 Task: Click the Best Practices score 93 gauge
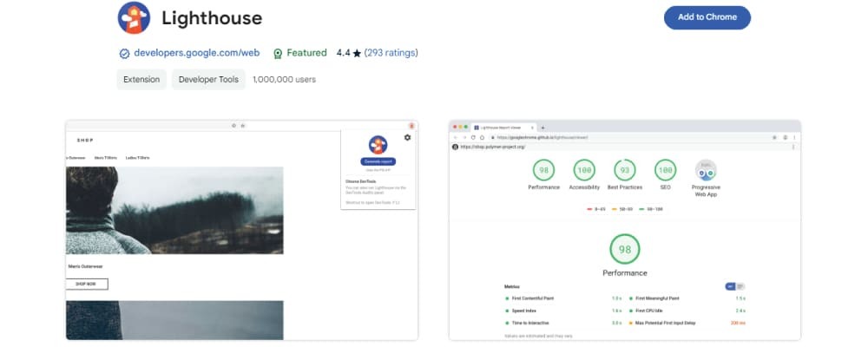click(624, 170)
